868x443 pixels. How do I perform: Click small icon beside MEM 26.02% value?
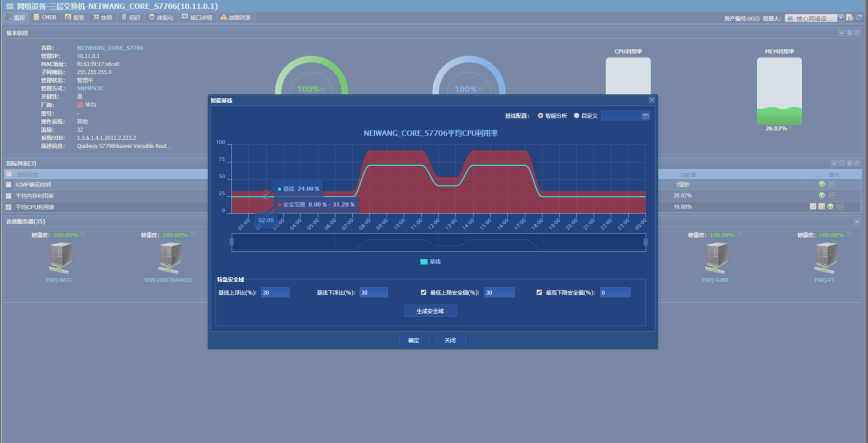click(790, 128)
